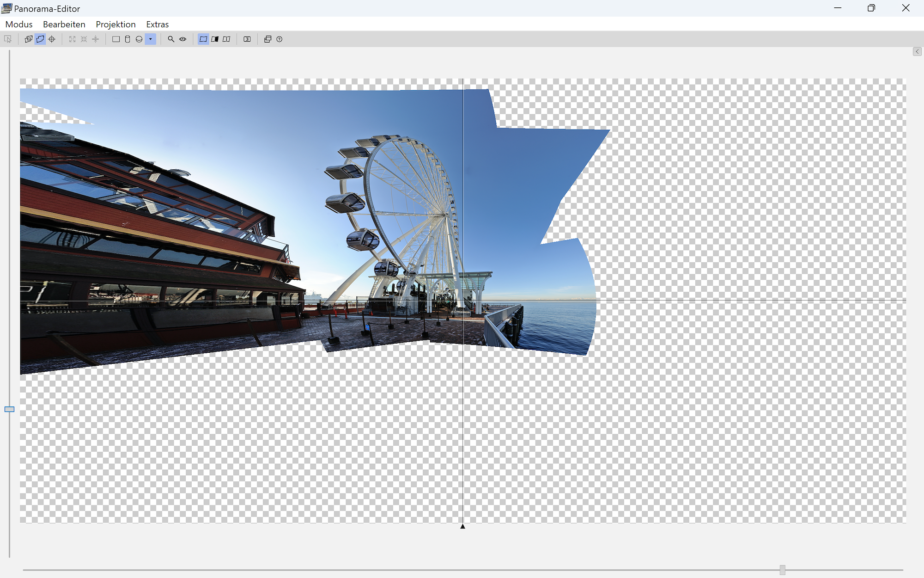Click the stacked windows icon in toolbar
The height and width of the screenshot is (578, 924).
[267, 39]
